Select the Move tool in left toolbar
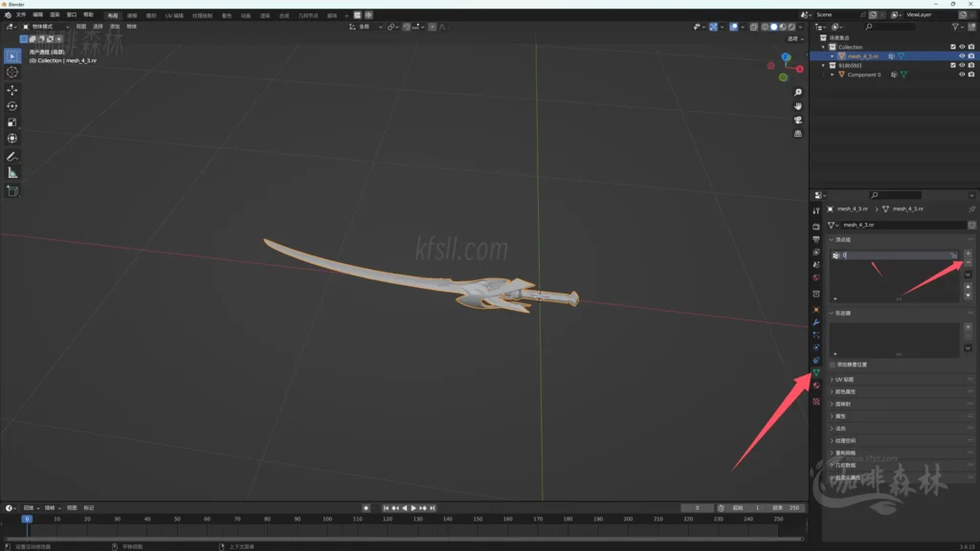Viewport: 980px width, 551px height. tap(11, 87)
